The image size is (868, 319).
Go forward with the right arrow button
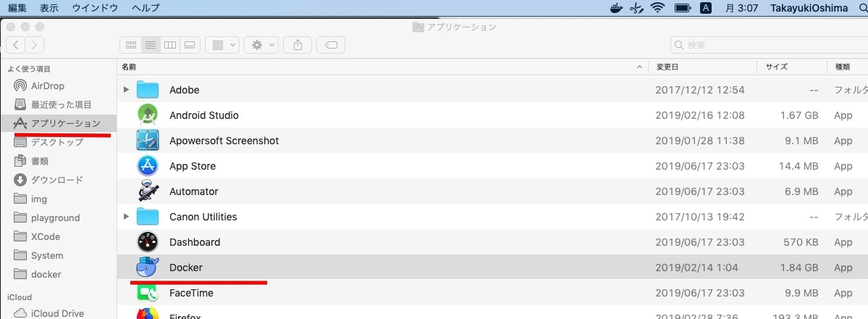click(34, 45)
